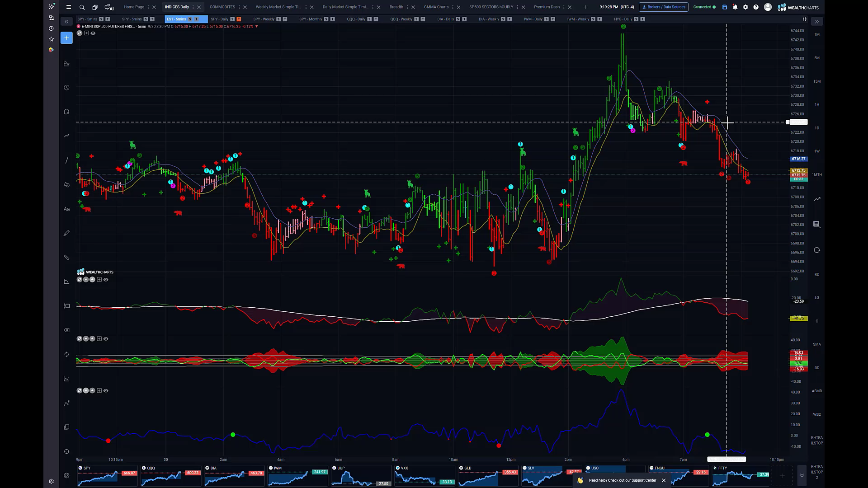Click the blue plus add button

66,38
